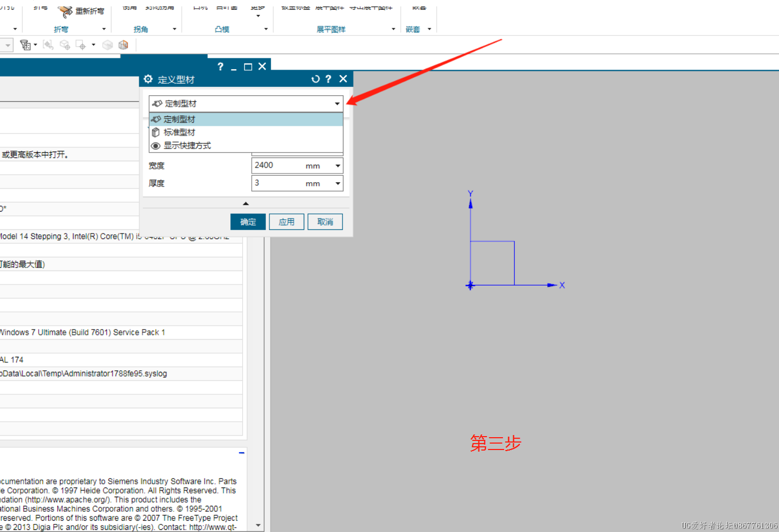779x532 pixels.
Task: Click the information window scrollbar down arrow
Action: [259, 526]
